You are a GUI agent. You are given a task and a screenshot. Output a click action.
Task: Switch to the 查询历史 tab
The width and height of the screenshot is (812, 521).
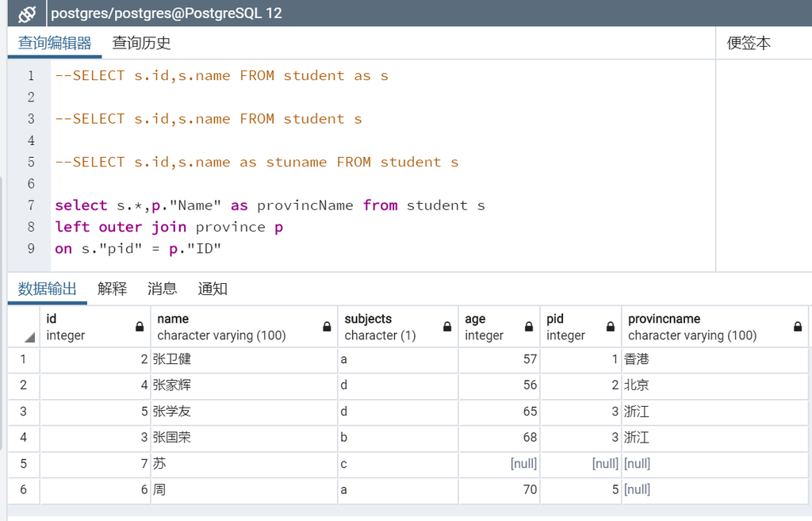tap(141, 43)
